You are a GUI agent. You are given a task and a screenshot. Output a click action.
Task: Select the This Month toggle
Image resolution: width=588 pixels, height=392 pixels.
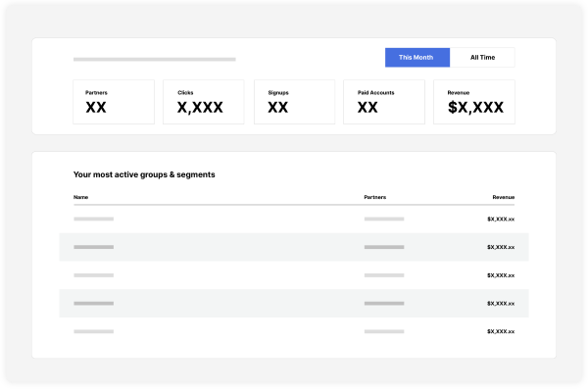pyautogui.click(x=417, y=58)
